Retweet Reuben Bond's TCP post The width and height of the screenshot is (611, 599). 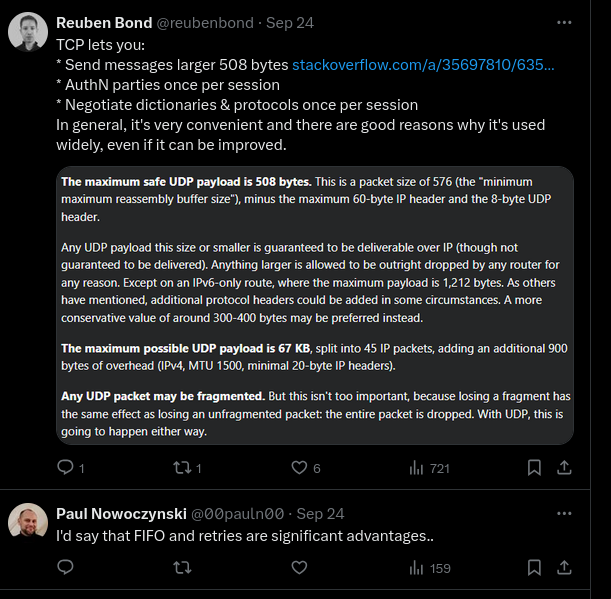click(182, 467)
